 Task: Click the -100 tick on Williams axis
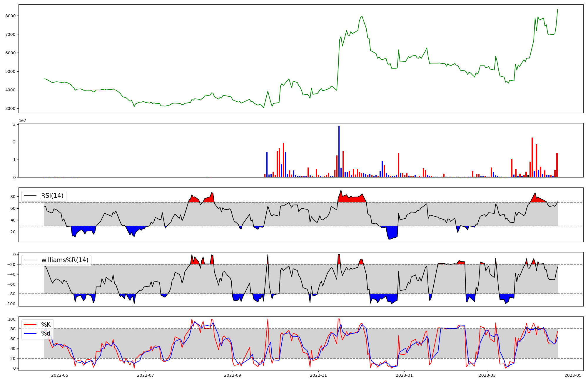point(10,304)
